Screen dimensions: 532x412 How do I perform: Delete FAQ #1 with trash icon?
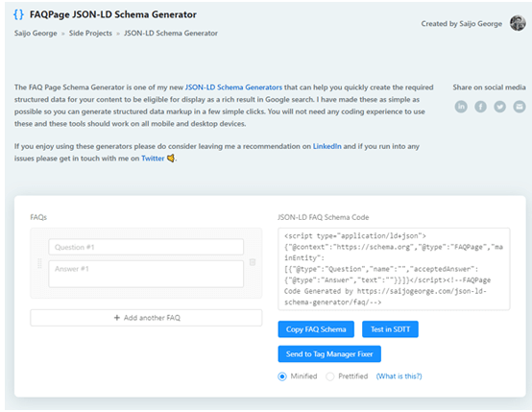(253, 262)
